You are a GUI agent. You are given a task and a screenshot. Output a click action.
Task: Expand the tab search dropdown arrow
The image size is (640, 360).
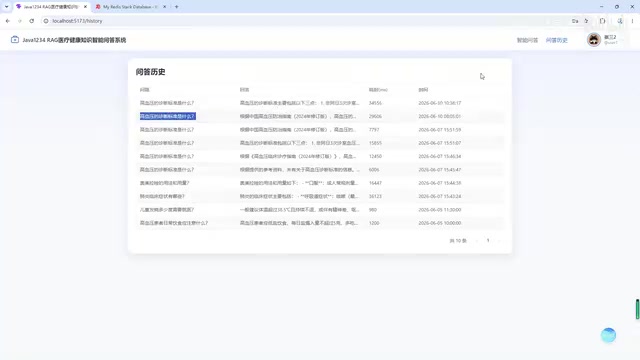(x=7, y=7)
